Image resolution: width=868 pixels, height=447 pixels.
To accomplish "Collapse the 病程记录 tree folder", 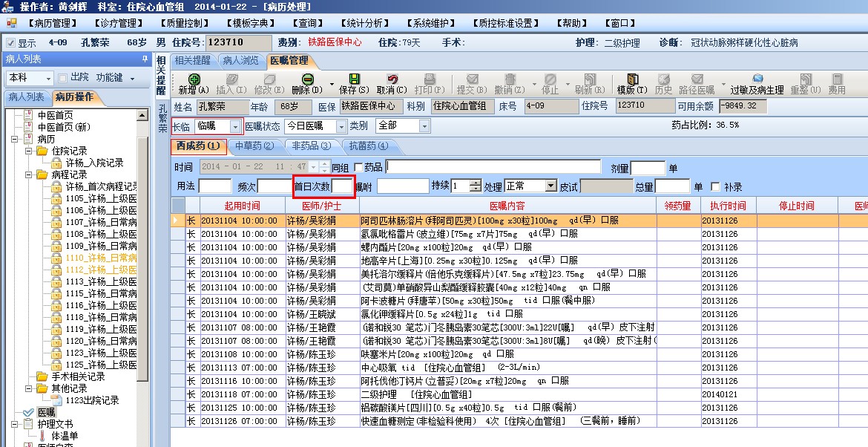I will 29,174.
